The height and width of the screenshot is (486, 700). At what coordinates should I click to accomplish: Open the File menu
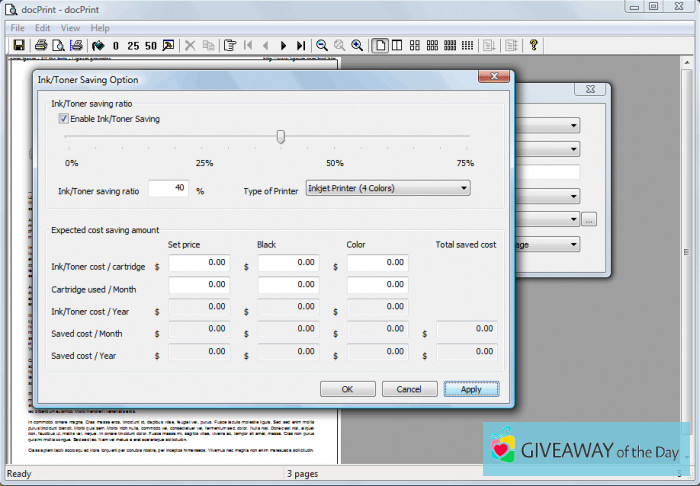pos(18,28)
